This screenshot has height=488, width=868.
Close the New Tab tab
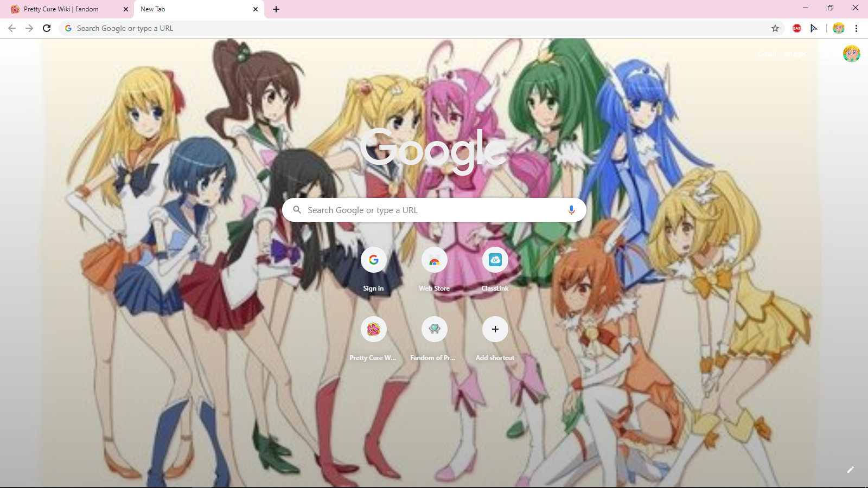pyautogui.click(x=256, y=9)
